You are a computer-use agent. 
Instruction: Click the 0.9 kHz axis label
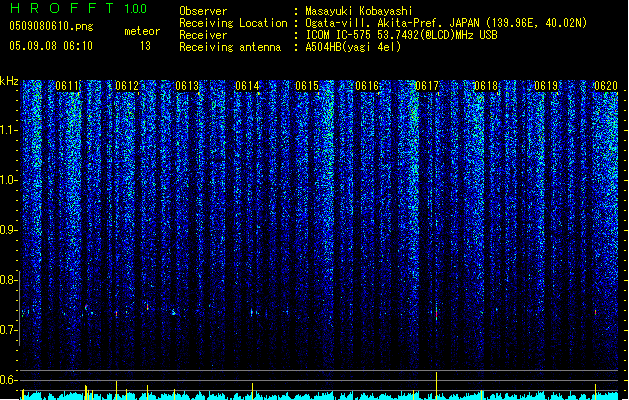point(8,230)
